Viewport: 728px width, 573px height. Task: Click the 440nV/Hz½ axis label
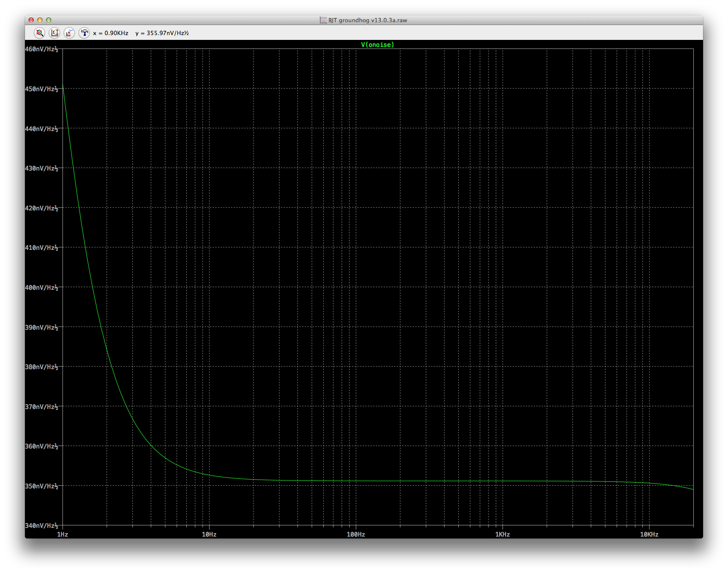42,129
